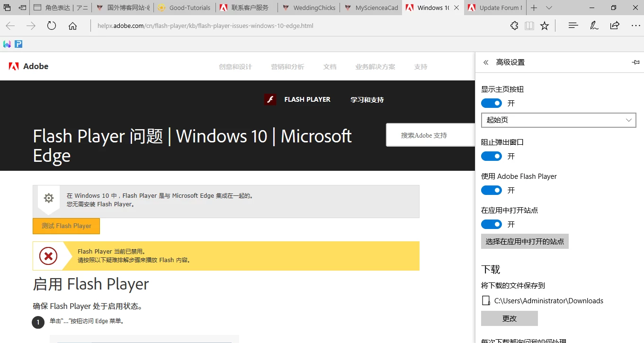Click the 测试 Flash Player button

point(66,226)
